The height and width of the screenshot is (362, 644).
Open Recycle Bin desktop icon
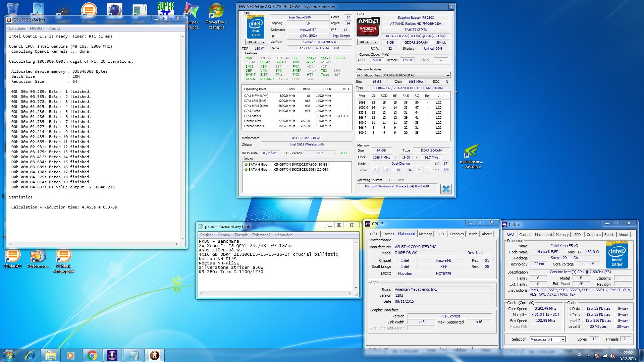point(13,9)
